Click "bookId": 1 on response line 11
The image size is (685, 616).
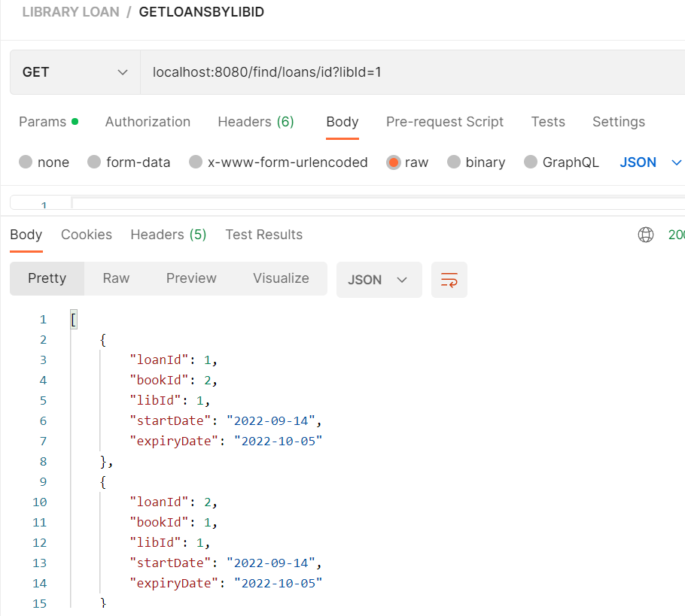[173, 523]
